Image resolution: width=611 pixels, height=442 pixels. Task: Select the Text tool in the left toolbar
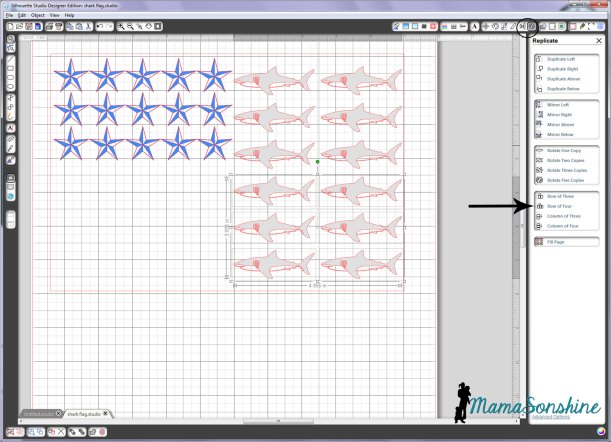click(x=11, y=128)
